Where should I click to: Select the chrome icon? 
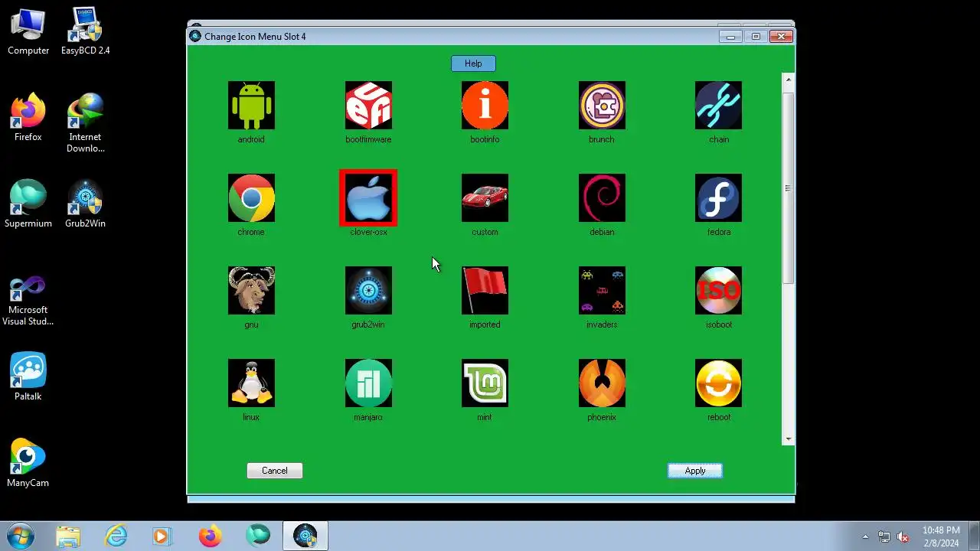(251, 198)
